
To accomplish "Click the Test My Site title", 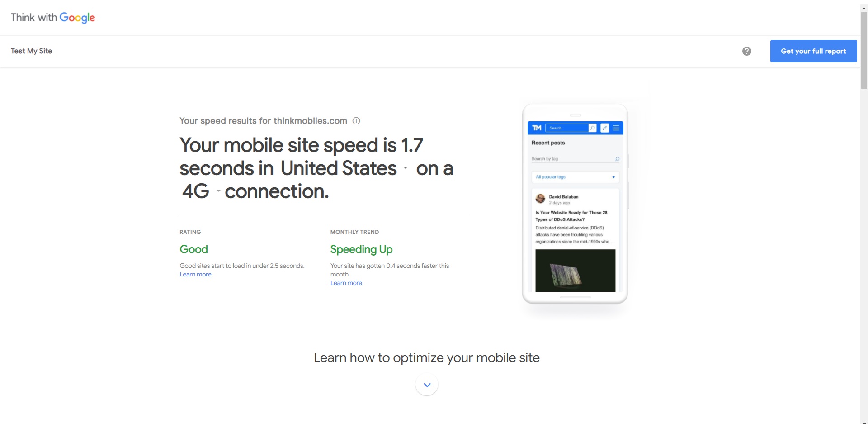I will [31, 51].
